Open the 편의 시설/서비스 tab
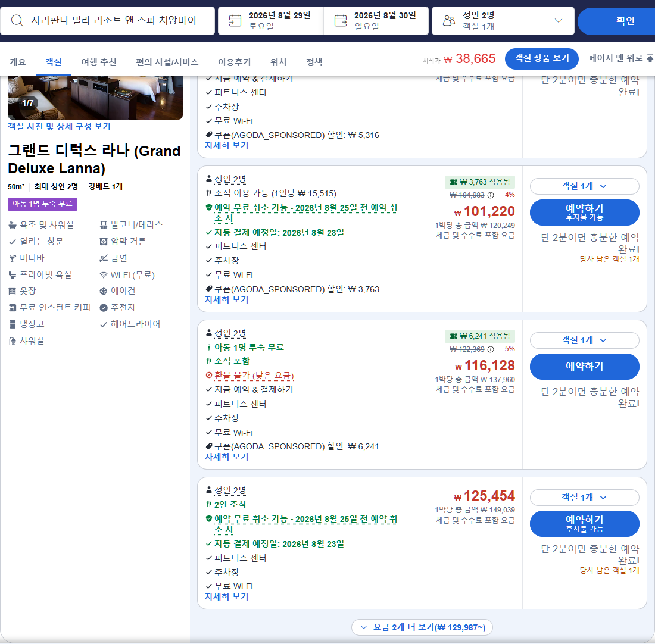Viewport: 655px width, 644px height. (x=167, y=62)
